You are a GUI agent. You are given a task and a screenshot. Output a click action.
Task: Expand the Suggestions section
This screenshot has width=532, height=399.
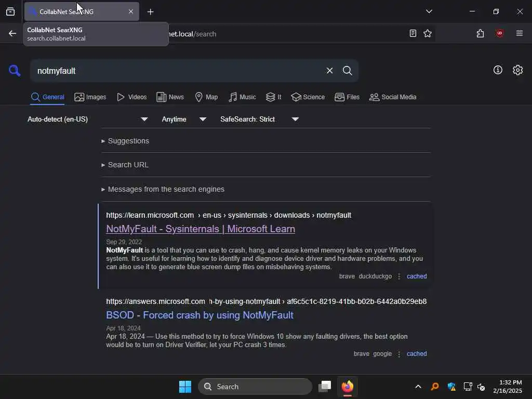[x=125, y=141]
